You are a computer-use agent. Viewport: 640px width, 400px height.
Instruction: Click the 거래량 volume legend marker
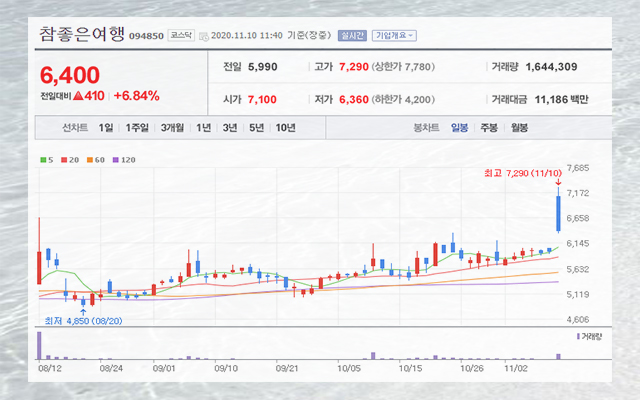tap(578, 336)
